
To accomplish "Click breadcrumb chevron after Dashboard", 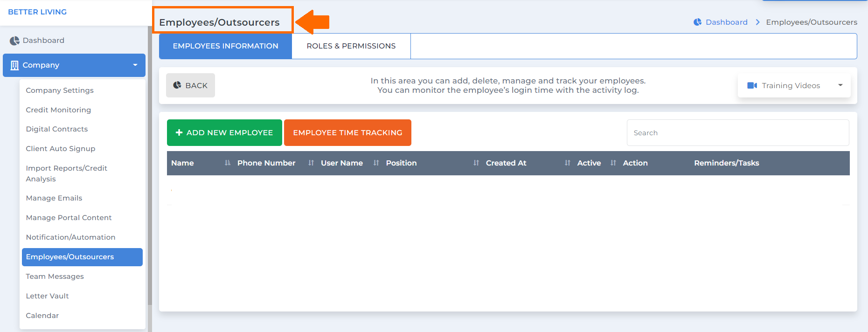I will pyautogui.click(x=757, y=22).
